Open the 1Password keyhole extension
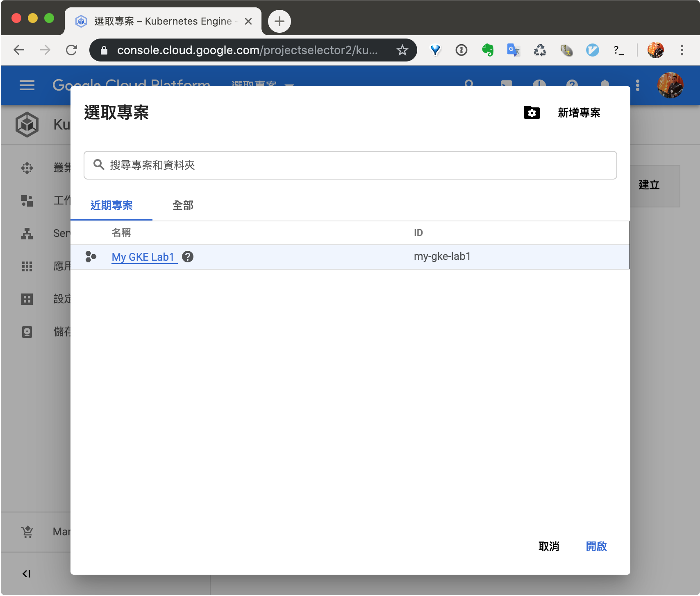 461,50
